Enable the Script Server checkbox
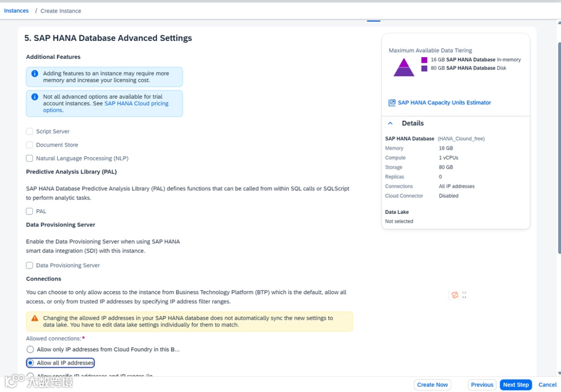The image size is (561, 392). [29, 131]
